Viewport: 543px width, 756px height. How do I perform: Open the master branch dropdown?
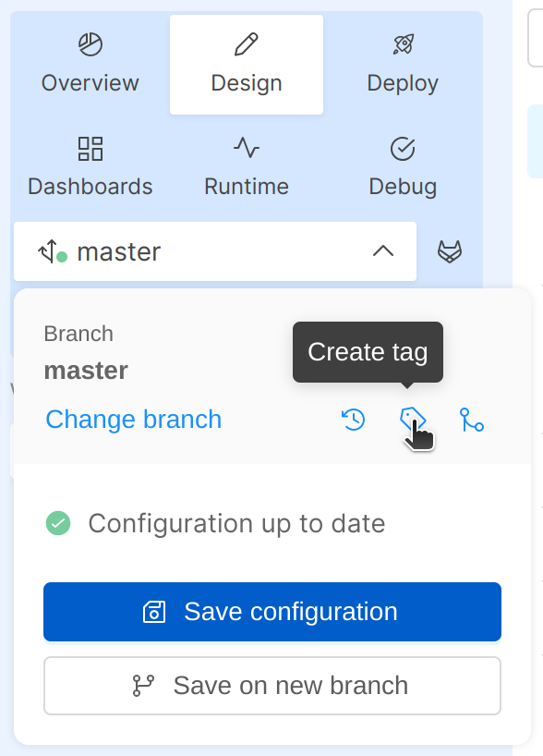pyautogui.click(x=214, y=250)
